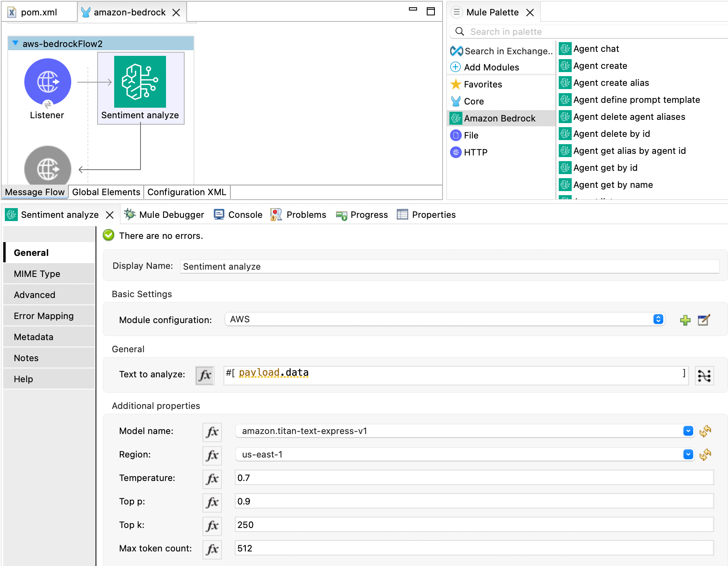Select the General settings section
Image resolution: width=728 pixels, height=566 pixels.
49,253
